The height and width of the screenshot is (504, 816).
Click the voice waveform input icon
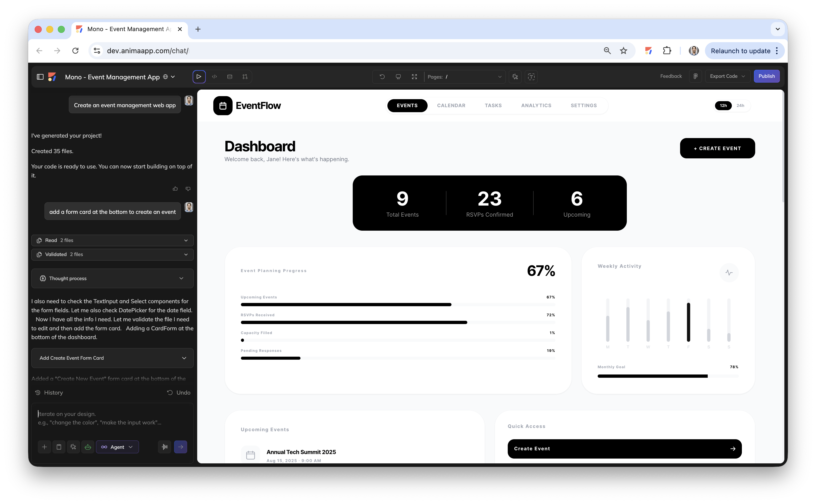coord(165,447)
